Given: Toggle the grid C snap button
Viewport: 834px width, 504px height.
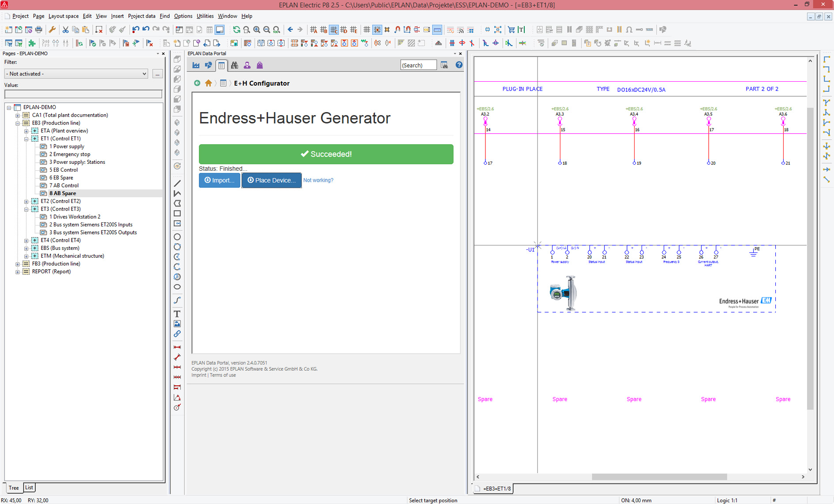Looking at the screenshot, I should pyautogui.click(x=334, y=30).
